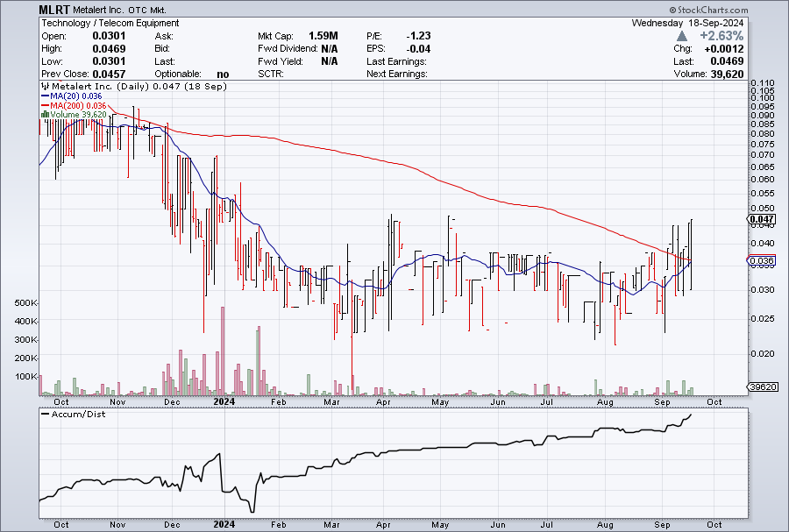Click the 0.025 price axis label
Image resolution: width=789 pixels, height=532 pixels.
763,319
